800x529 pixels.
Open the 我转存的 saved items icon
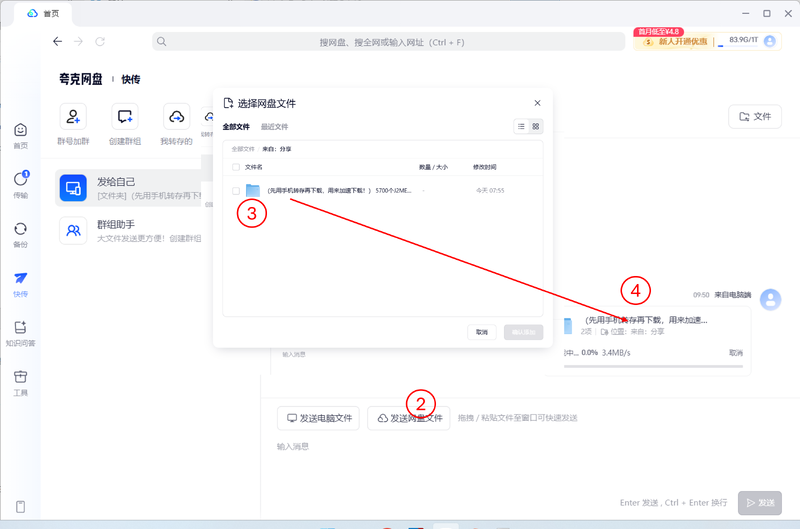tap(177, 116)
